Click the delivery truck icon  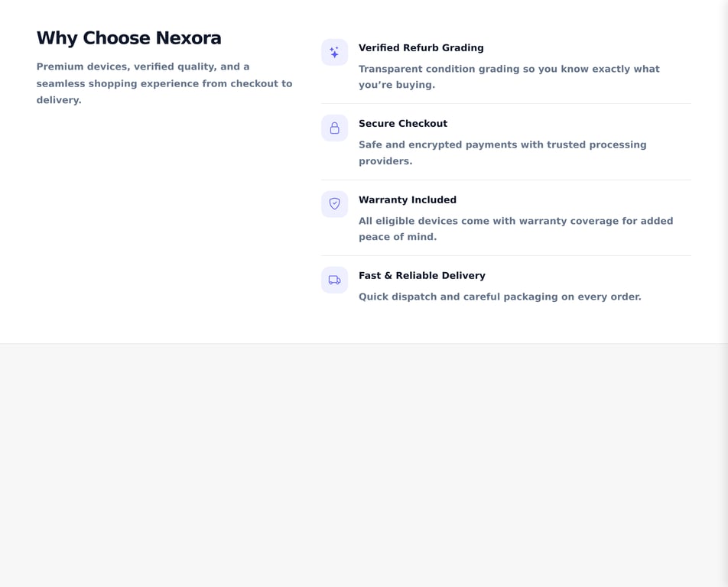click(334, 280)
